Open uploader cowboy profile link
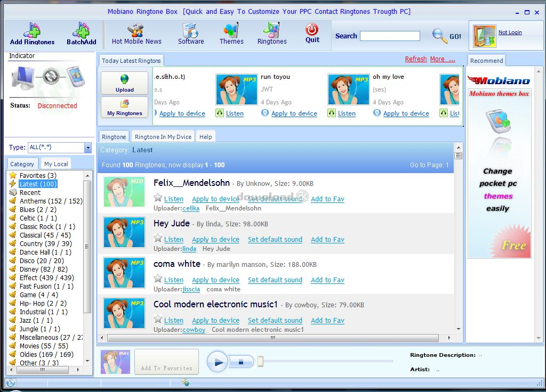Screen dimensions: 546x392 point(194,329)
